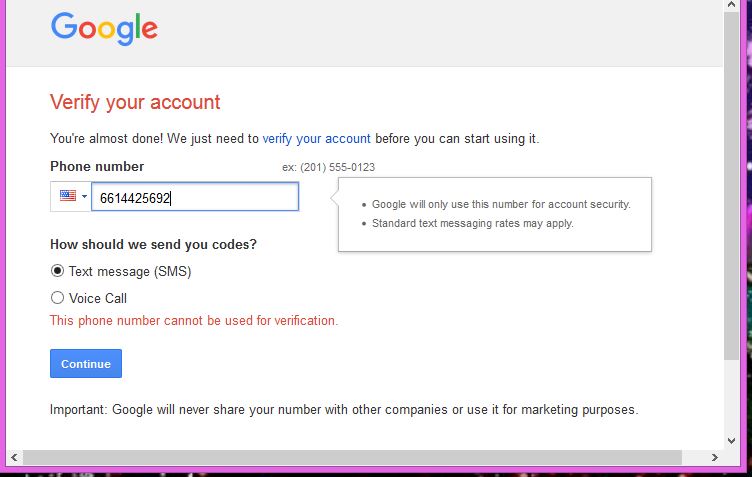Click the account security tooltip text
The width and height of the screenshot is (752, 477).
500,204
